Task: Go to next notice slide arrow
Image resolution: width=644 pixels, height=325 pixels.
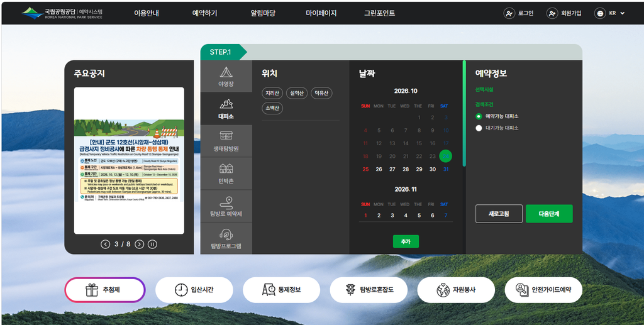Action: click(x=140, y=244)
